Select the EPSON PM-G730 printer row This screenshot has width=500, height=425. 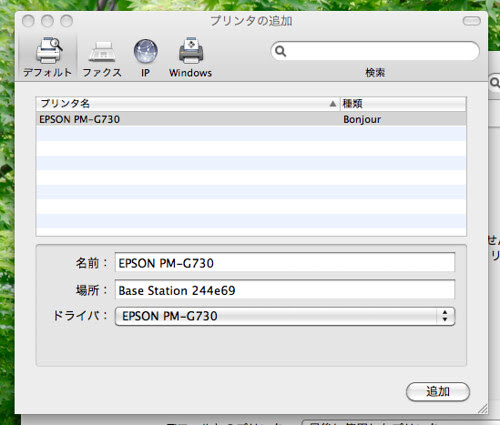tap(251, 119)
